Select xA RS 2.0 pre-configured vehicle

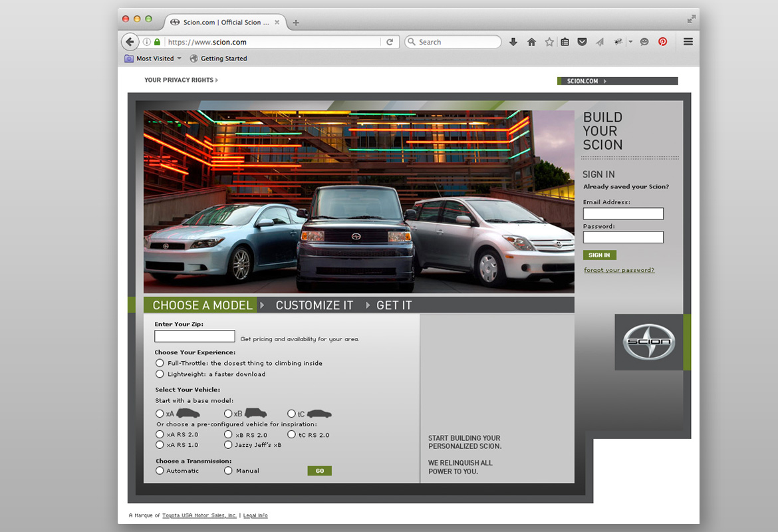coord(160,434)
